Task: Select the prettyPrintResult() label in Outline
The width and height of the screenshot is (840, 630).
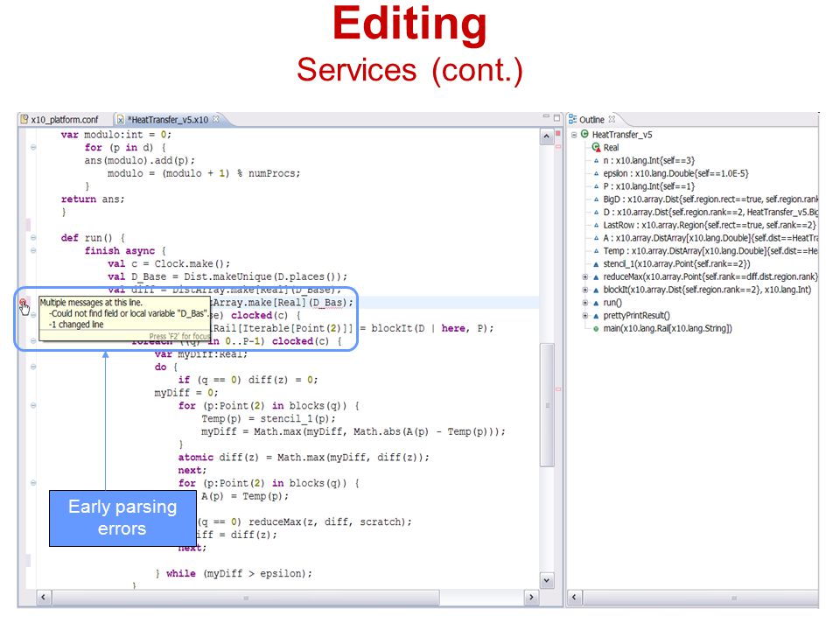Action: 636,316
